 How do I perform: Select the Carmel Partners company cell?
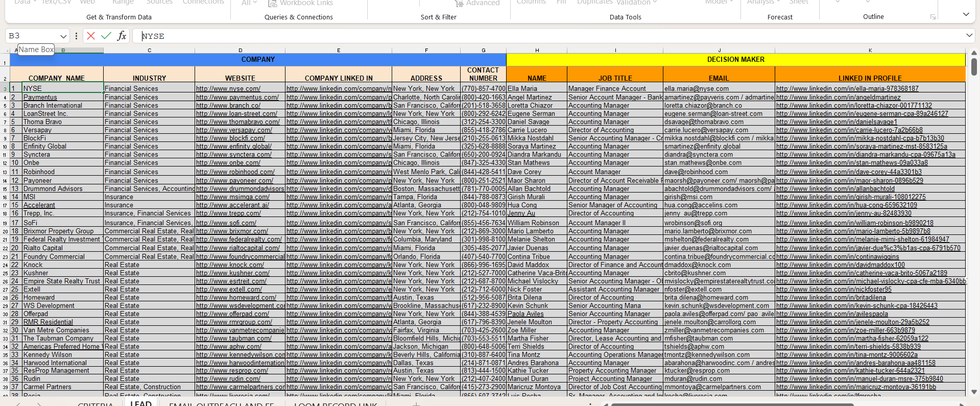tap(62, 387)
